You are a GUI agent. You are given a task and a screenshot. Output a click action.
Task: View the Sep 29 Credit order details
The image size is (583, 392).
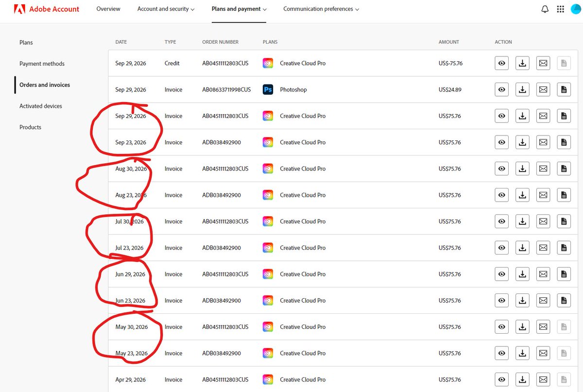pyautogui.click(x=502, y=63)
